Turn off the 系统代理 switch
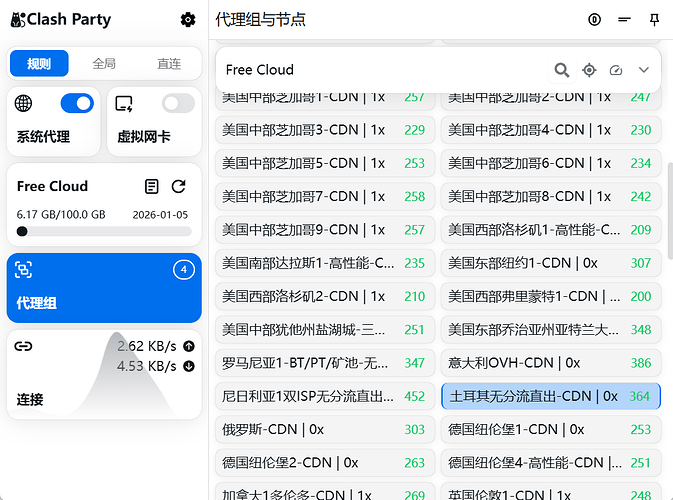The height and width of the screenshot is (500, 673). pyautogui.click(x=77, y=103)
